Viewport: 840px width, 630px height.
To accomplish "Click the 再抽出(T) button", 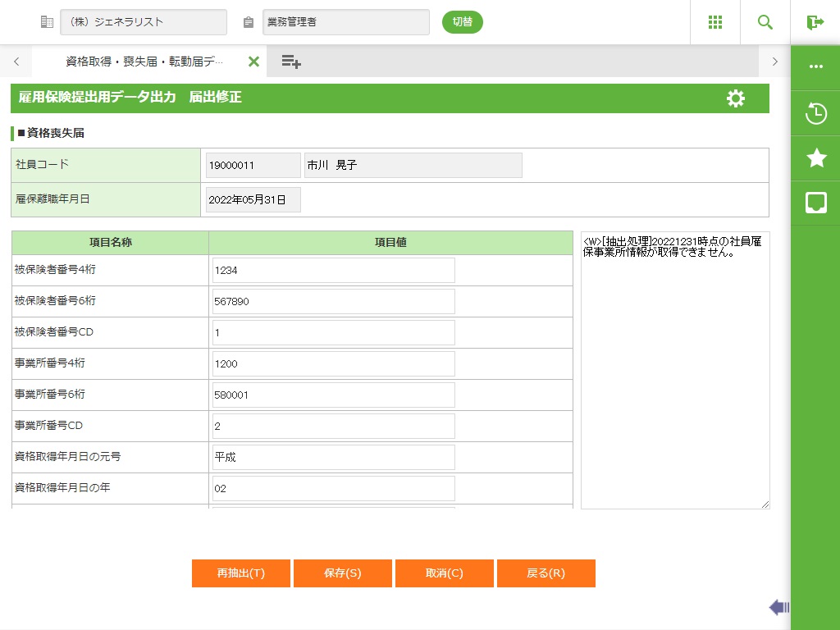I will [241, 573].
